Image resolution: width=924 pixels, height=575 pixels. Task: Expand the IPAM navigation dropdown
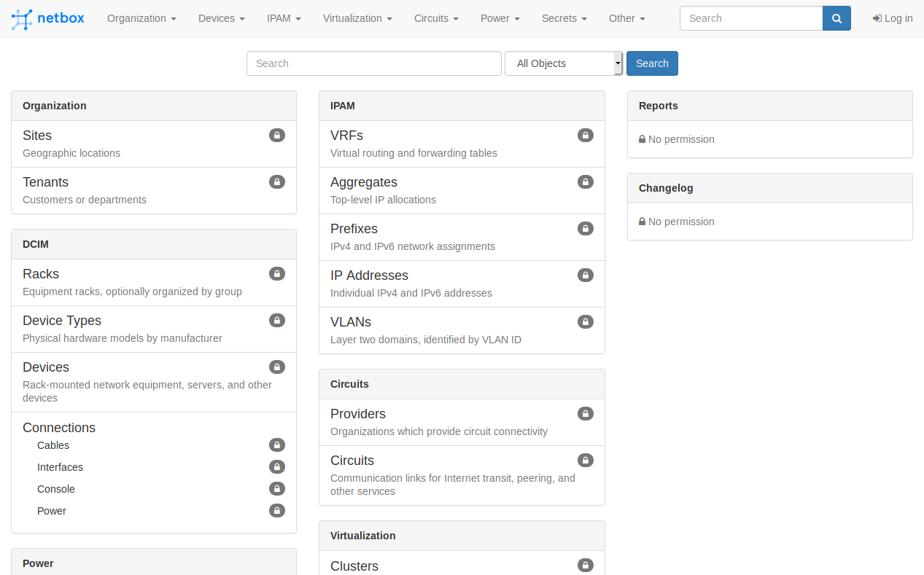coord(284,18)
